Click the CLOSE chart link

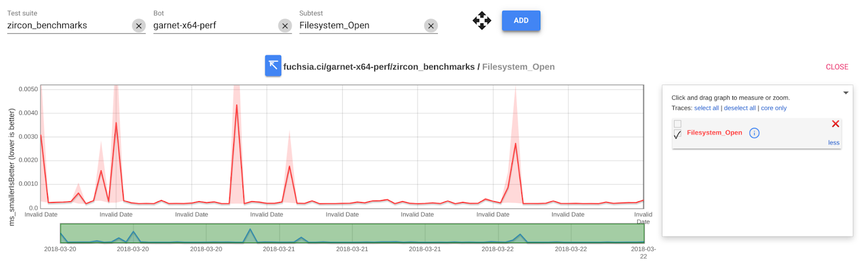(837, 67)
